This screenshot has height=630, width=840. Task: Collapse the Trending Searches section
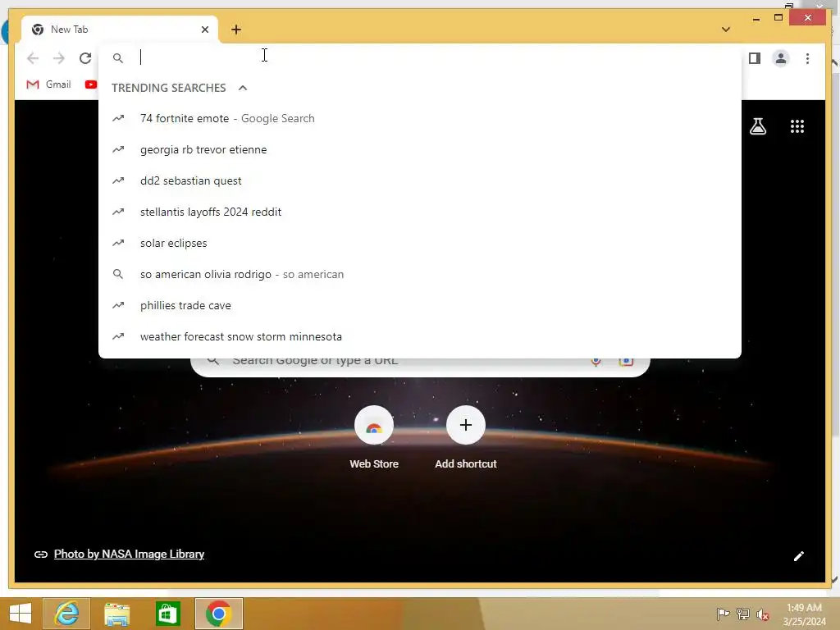click(x=243, y=88)
